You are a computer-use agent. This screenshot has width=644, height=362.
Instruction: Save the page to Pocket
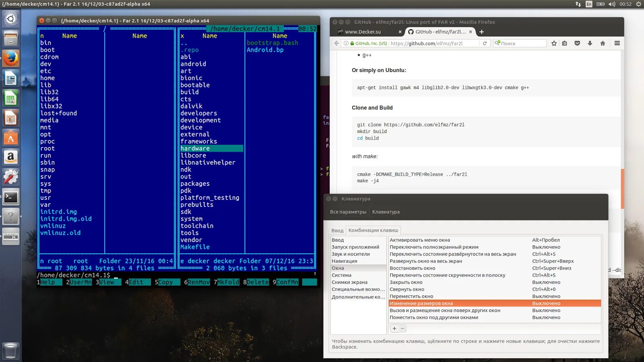[x=577, y=43]
